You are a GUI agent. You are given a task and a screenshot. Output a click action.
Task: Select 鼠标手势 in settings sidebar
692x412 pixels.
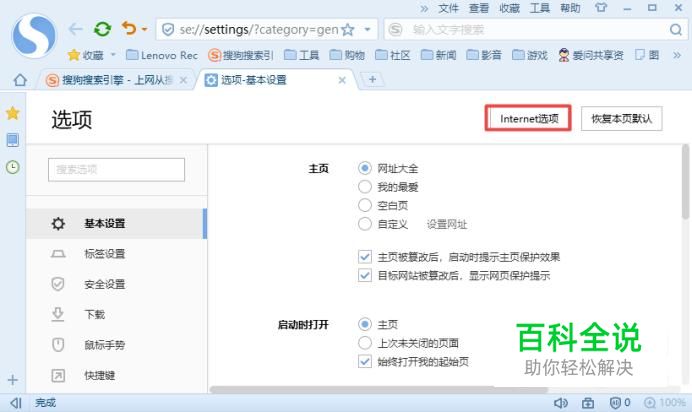117,345
